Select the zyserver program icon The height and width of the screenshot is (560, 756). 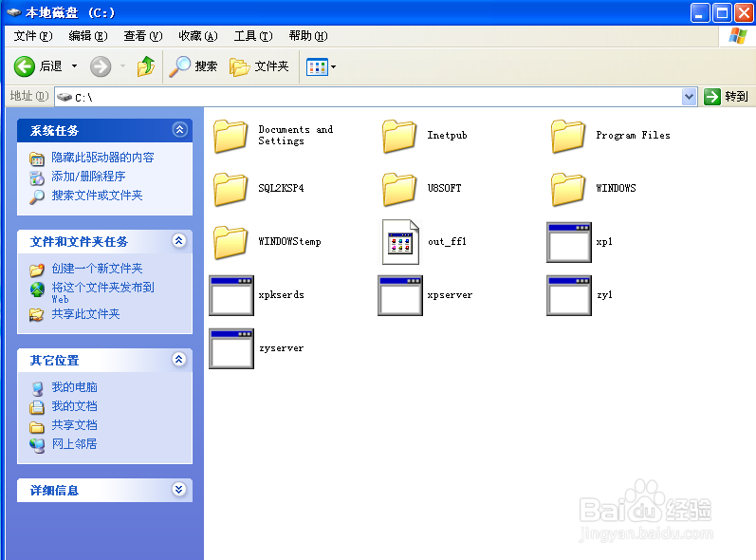tap(231, 348)
